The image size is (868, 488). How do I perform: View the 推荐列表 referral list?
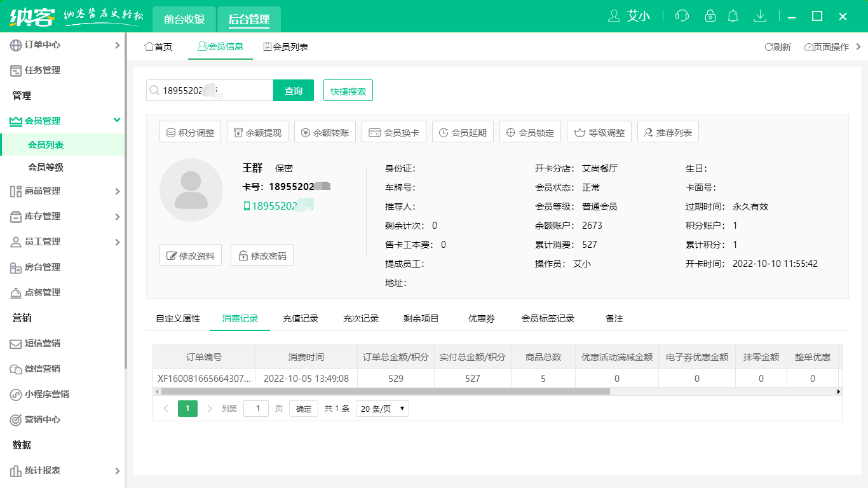(x=668, y=132)
